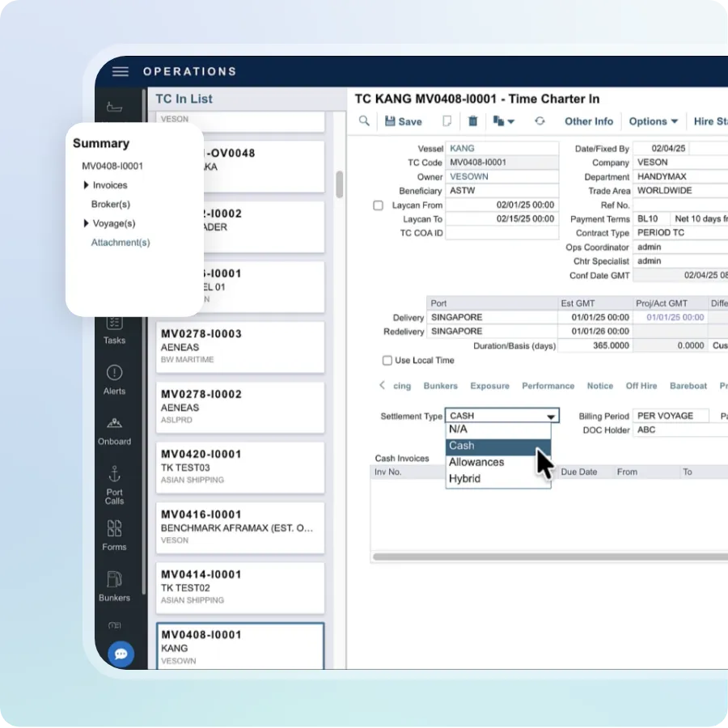
Task: Switch to the Bareboat tab
Action: coord(688,386)
